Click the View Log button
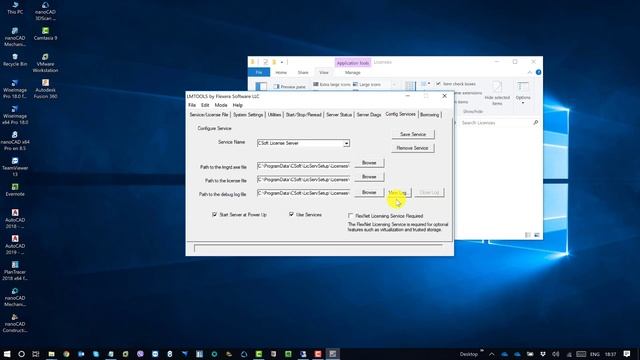Screen dimensions: 640x360 pos(398,193)
